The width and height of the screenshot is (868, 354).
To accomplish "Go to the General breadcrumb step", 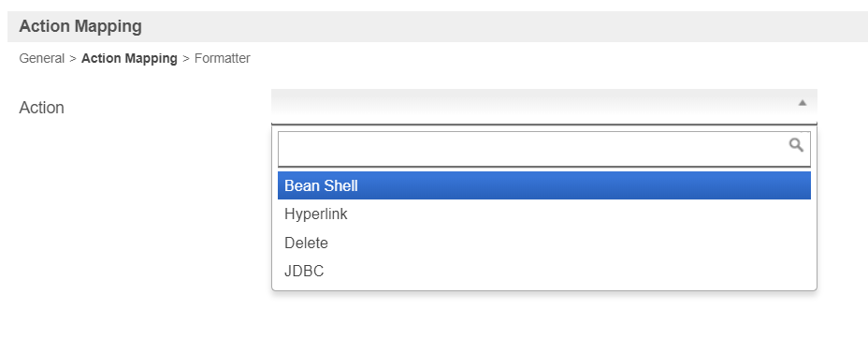I will click(x=42, y=58).
